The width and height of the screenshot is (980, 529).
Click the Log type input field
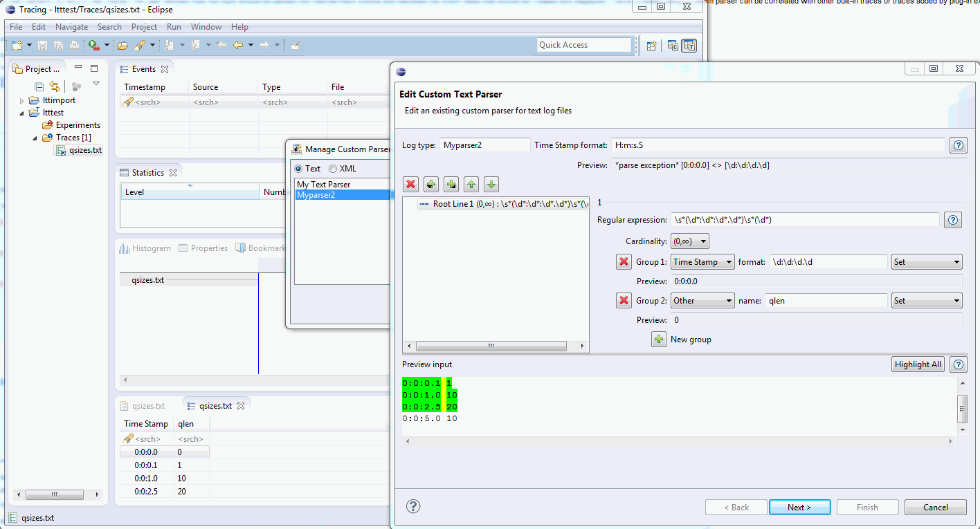[x=484, y=145]
